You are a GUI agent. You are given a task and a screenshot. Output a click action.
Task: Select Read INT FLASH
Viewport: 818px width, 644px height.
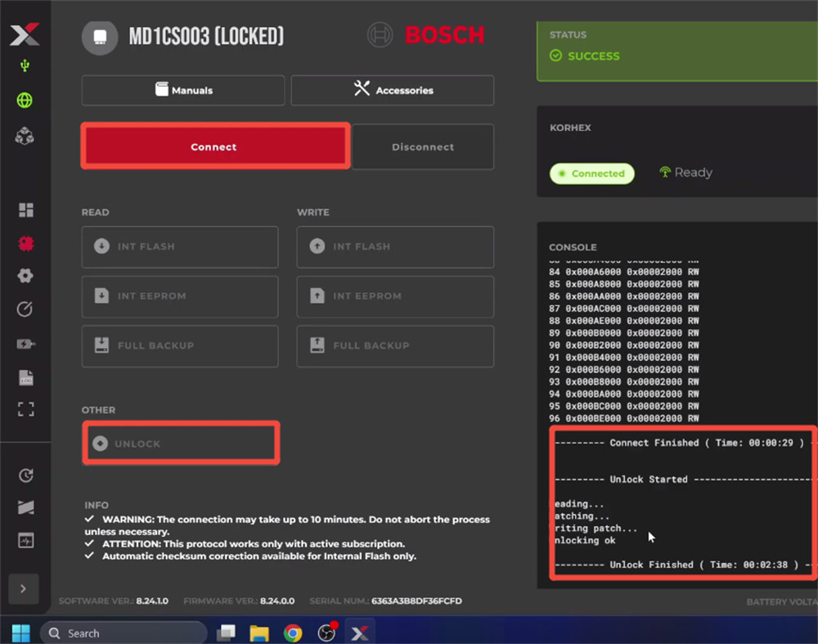[180, 247]
